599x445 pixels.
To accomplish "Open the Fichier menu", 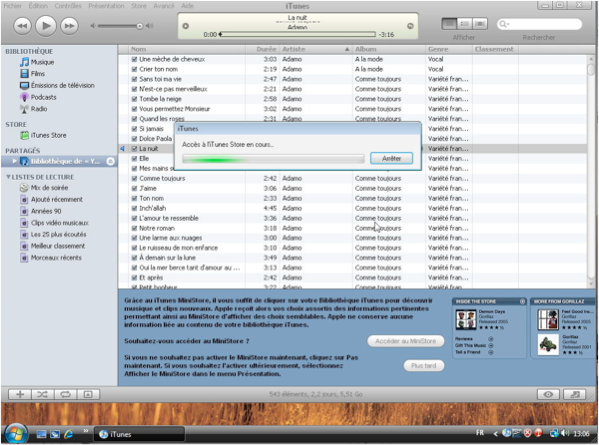I will tap(13, 6).
